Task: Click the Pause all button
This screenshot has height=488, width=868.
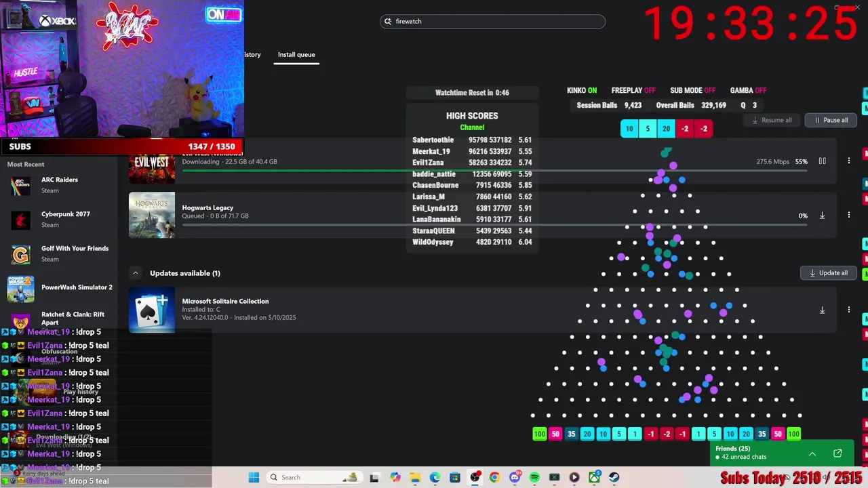Action: click(x=831, y=120)
